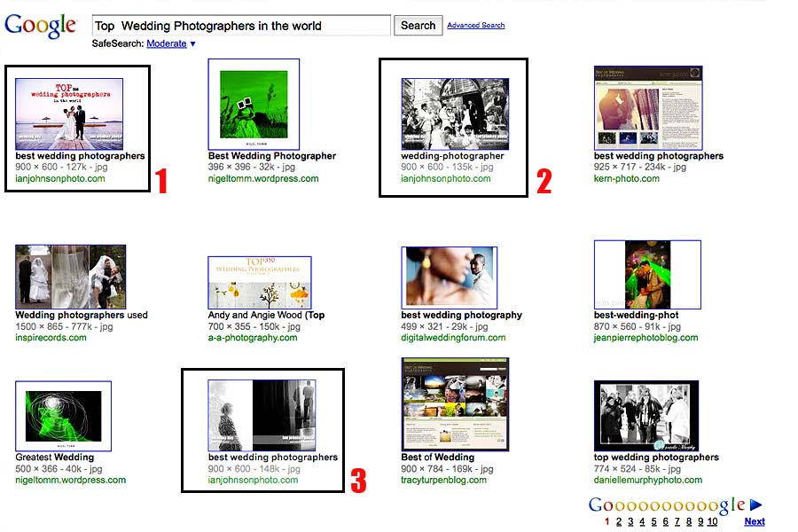Open the digitalweddingforum.com best wedding photography thumbnail
Image resolution: width=798 pixels, height=532 pixels.
click(x=449, y=278)
